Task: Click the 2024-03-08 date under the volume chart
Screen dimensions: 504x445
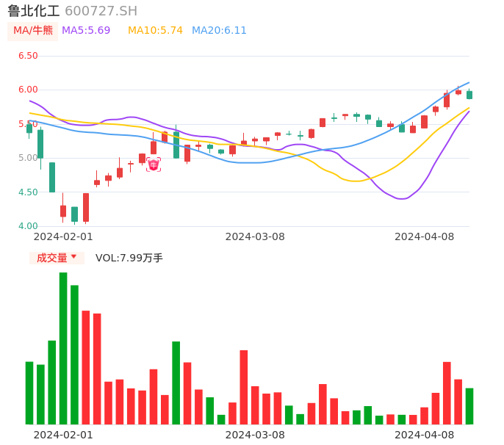Action: [254, 435]
